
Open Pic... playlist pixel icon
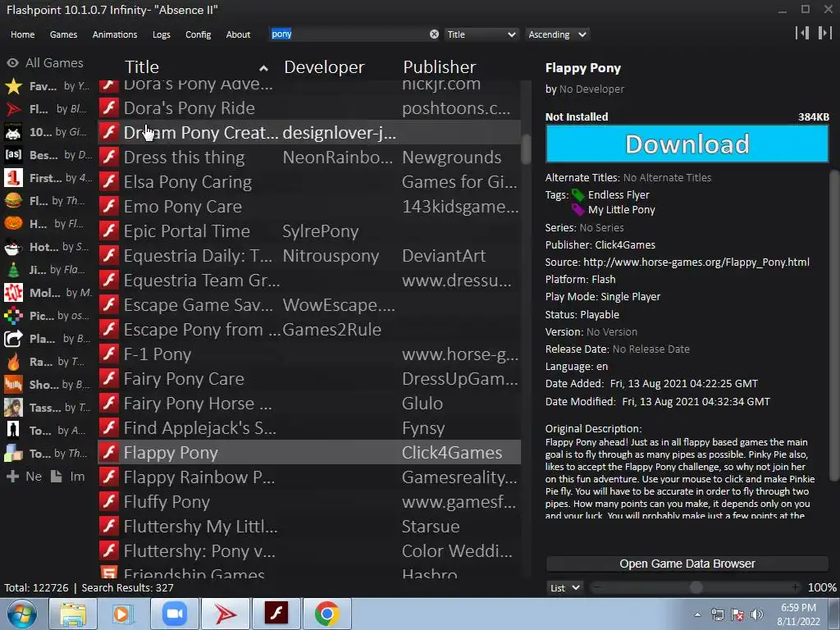coord(13,316)
